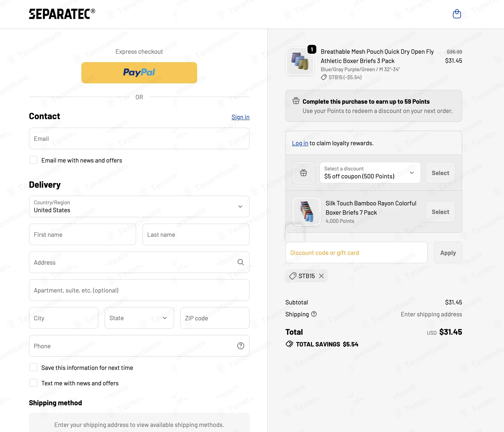Image resolution: width=504 pixels, height=432 pixels.
Task: Click Apply discount code button
Action: pyautogui.click(x=448, y=252)
